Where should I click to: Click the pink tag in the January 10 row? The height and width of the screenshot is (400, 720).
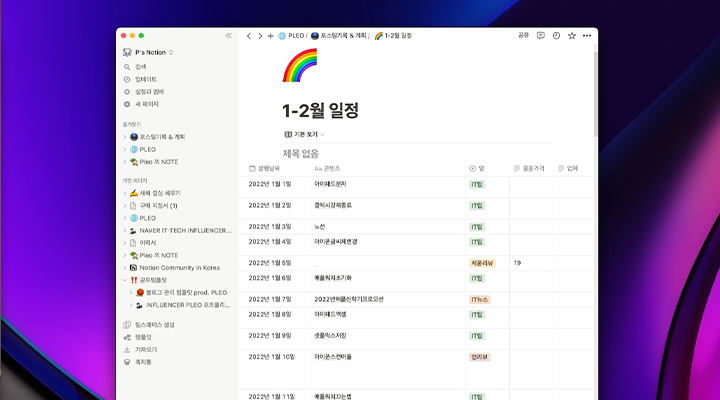click(479, 357)
